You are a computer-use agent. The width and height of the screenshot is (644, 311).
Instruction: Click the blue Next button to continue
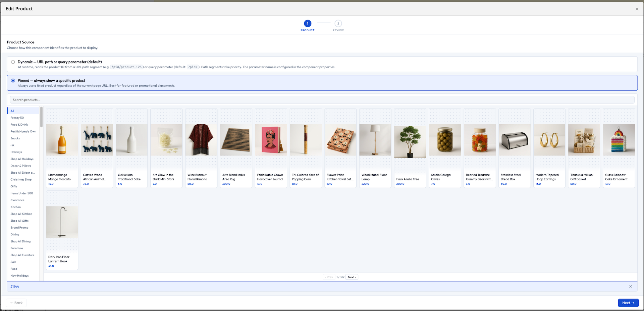coord(628,303)
